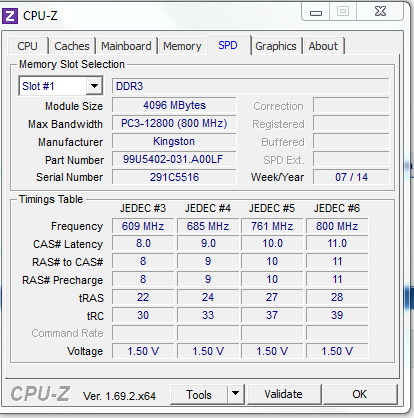Image resolution: width=414 pixels, height=418 pixels.
Task: Expand the Tools dropdown arrow
Action: pos(236,395)
